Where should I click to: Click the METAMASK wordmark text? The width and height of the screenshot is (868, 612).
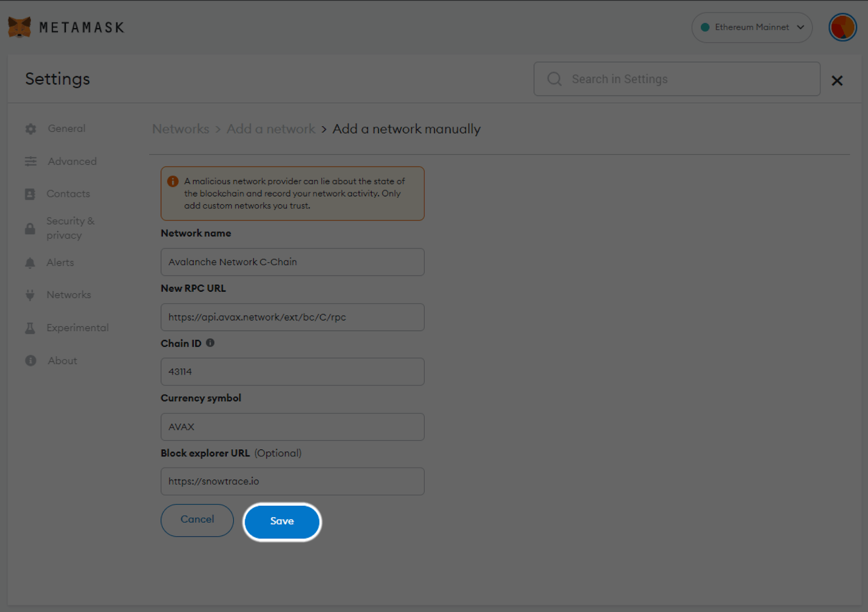(x=82, y=28)
